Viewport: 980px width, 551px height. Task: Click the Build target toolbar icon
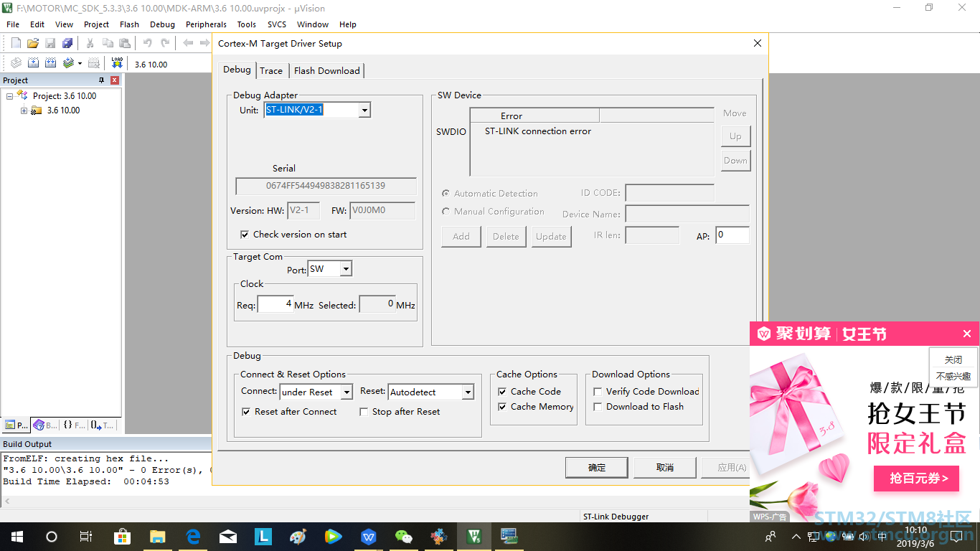tap(33, 63)
